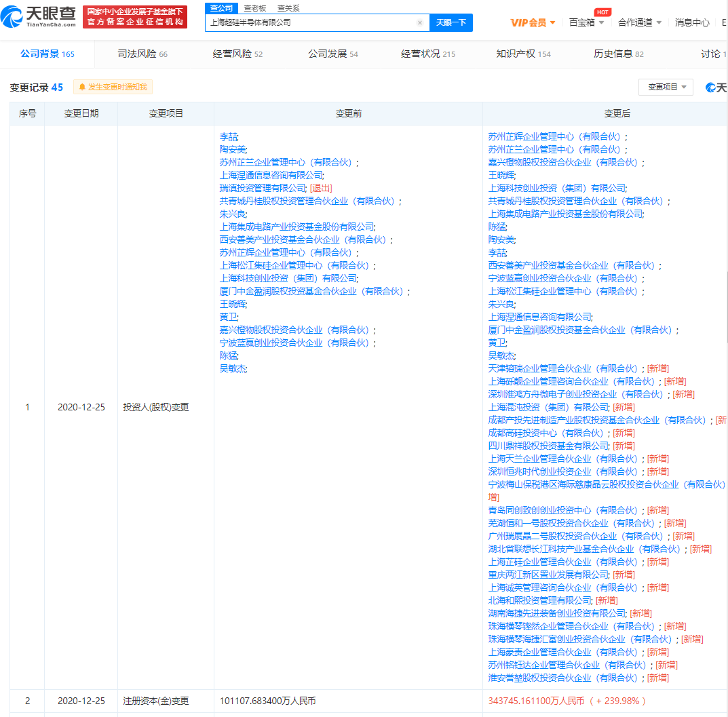Clear search field with X icon

(420, 23)
